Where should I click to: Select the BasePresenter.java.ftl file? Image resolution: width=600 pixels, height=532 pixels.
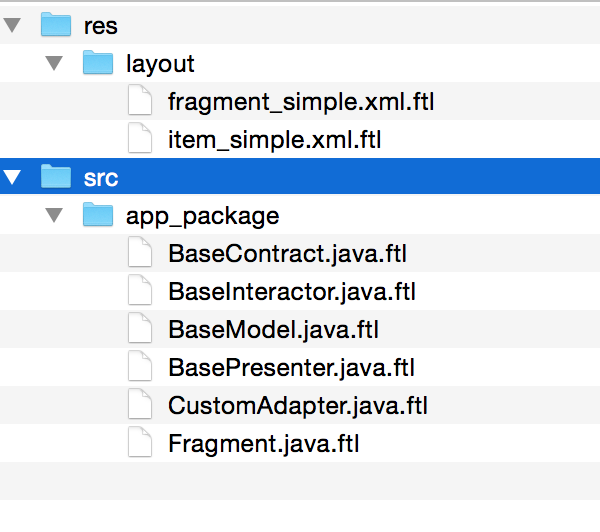292,367
